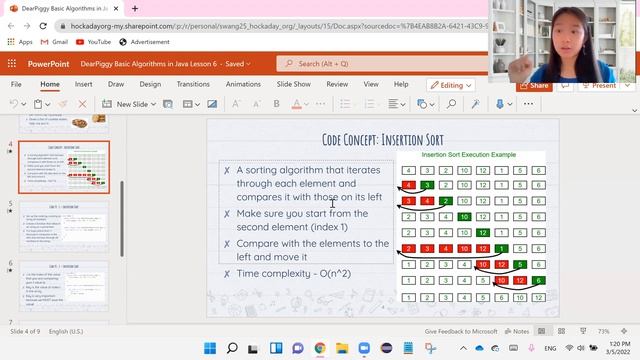Open the New Slide dropdown arrow
Image resolution: width=640 pixels, height=360 pixels.
[x=153, y=104]
